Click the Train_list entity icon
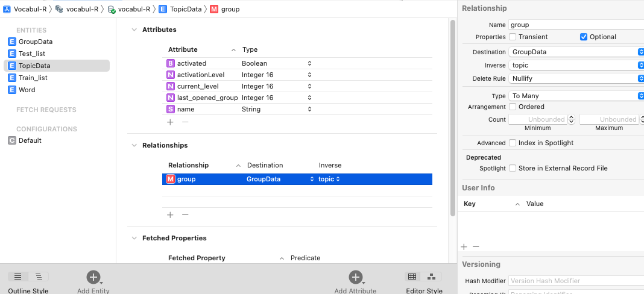Image resolution: width=644 pixels, height=294 pixels. tap(12, 78)
